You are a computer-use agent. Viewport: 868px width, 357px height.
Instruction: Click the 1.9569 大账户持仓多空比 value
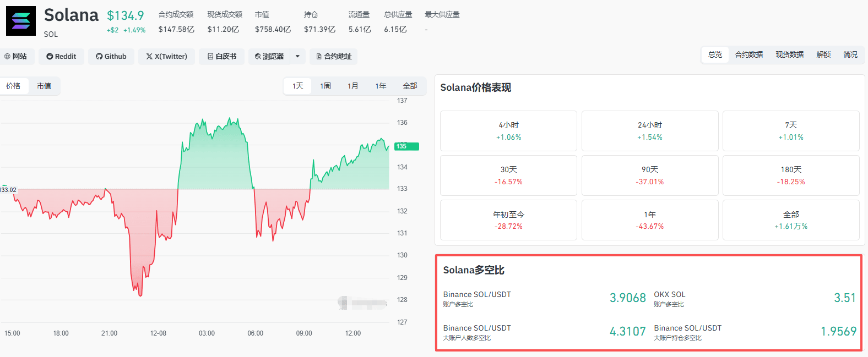tap(838, 332)
